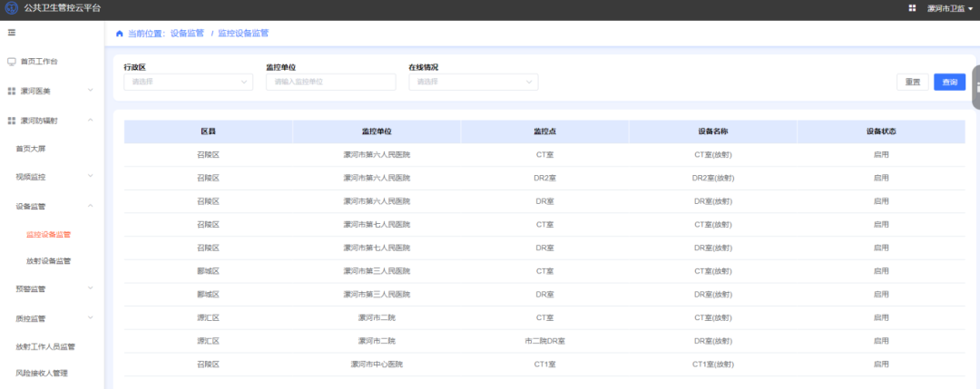
Task: Select 监控设备监管 in the sidebar
Action: [49, 235]
